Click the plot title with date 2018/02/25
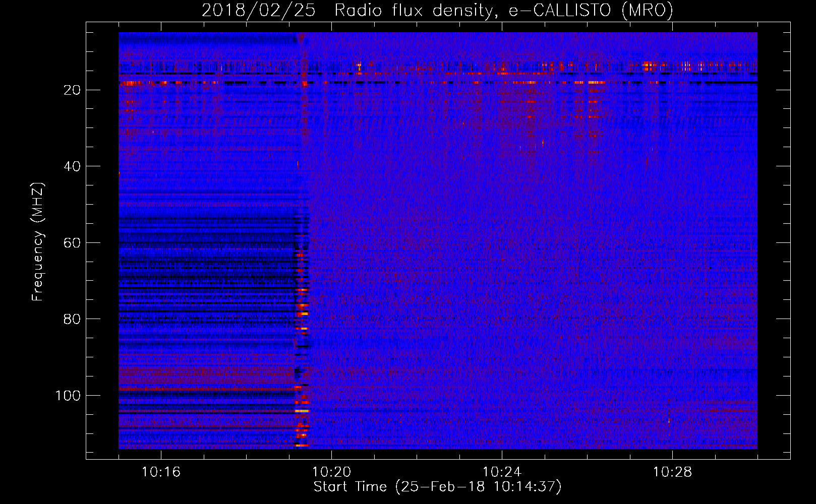 tap(437, 11)
